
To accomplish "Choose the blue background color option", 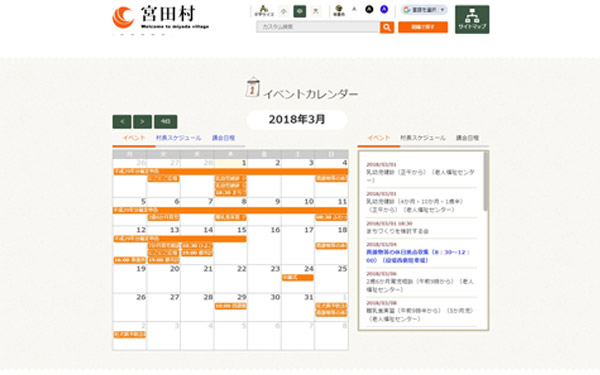I will pos(384,9).
